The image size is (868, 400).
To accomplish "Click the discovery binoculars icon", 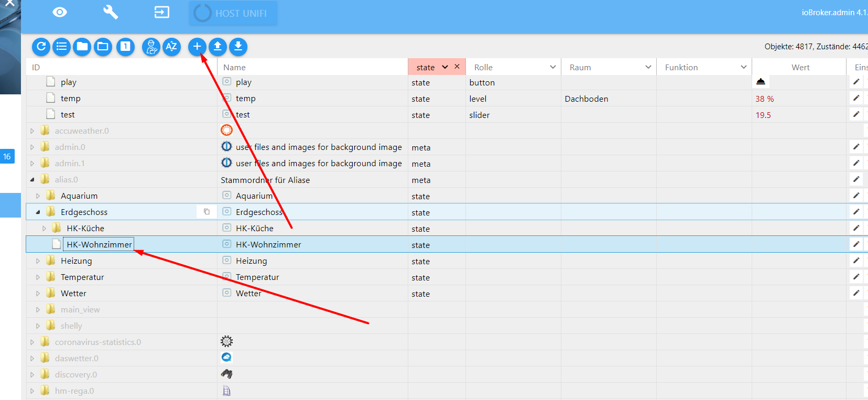I will coord(226,374).
